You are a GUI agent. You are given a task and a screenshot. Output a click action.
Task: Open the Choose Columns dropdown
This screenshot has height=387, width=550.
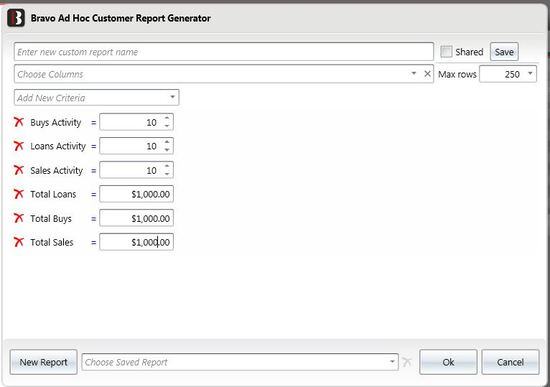click(414, 74)
